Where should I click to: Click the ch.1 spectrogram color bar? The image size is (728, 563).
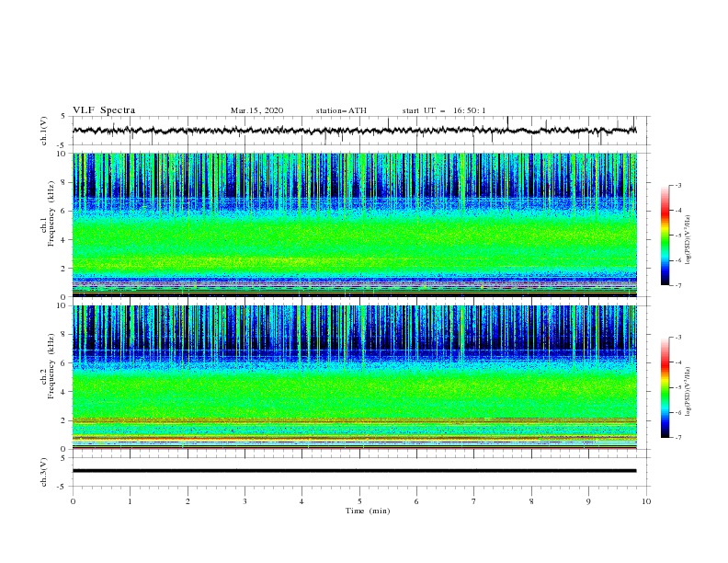point(665,236)
